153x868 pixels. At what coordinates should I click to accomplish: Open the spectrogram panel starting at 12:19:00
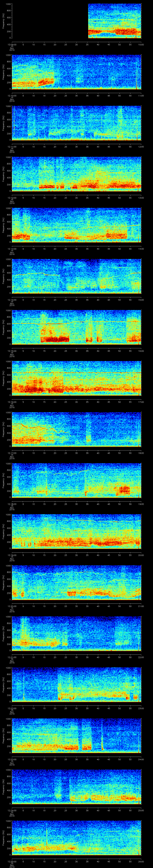[x=76, y=531]
